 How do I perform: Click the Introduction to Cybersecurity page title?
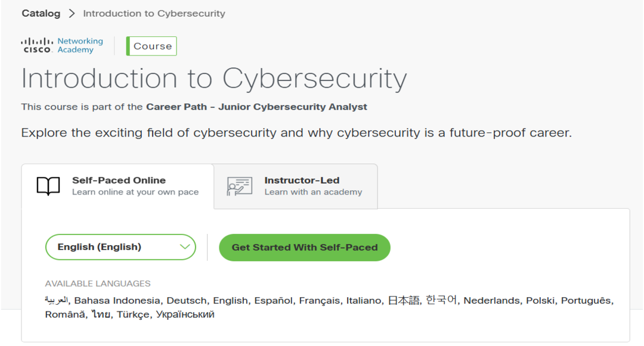214,79
